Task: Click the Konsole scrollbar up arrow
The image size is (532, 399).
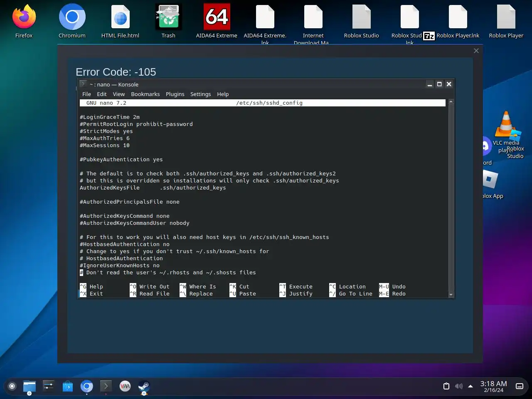Action: 451,102
